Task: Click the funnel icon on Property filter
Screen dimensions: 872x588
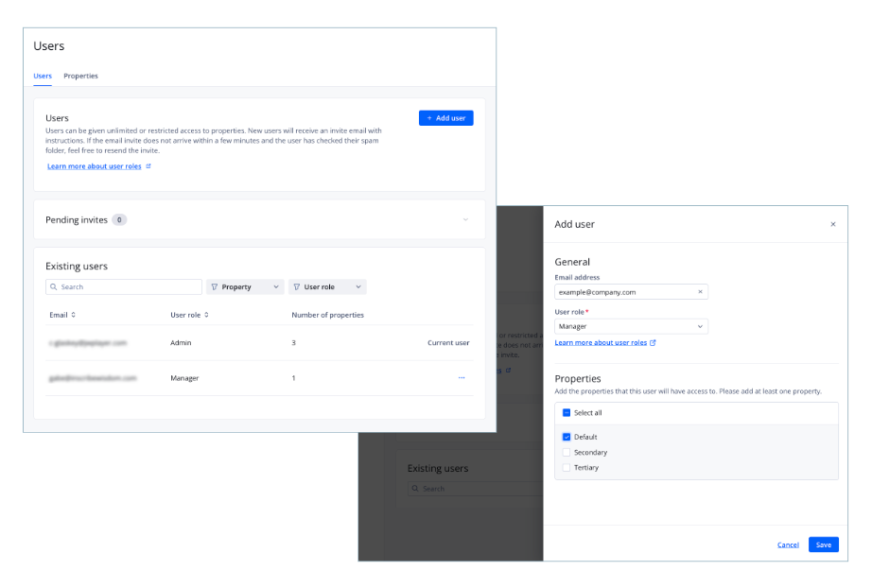Action: point(215,286)
